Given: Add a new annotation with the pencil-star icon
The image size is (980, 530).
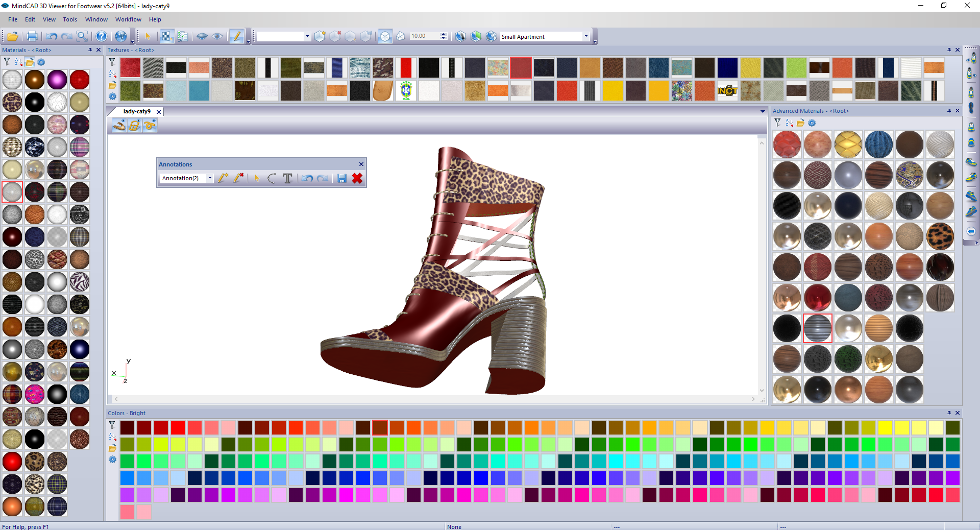Looking at the screenshot, I should click(x=223, y=179).
